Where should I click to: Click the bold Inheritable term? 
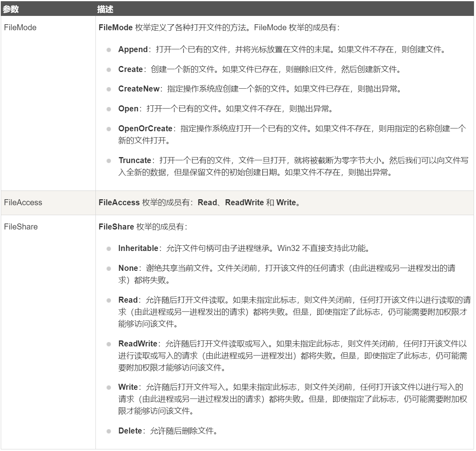click(138, 249)
